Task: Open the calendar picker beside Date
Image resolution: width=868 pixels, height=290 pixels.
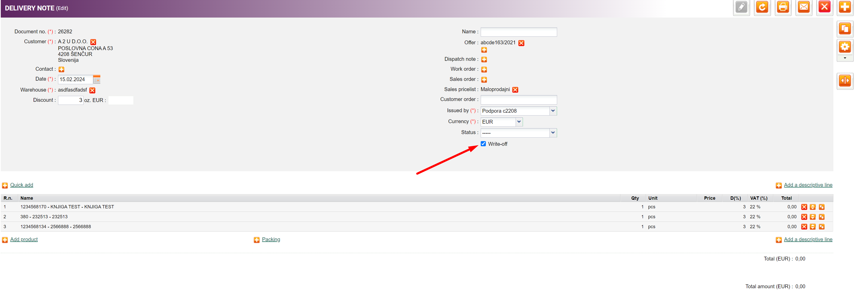Action: pyautogui.click(x=97, y=79)
